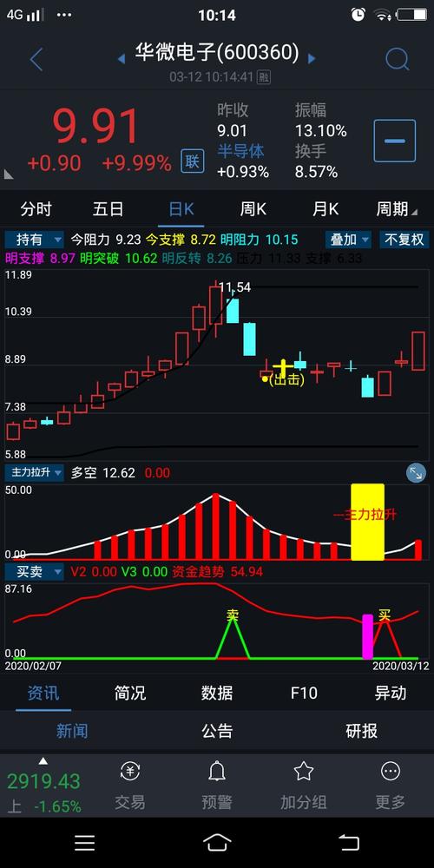The image size is (434, 868).
Task: Expand chart with fullscreen arrows icon
Action: coord(416,473)
